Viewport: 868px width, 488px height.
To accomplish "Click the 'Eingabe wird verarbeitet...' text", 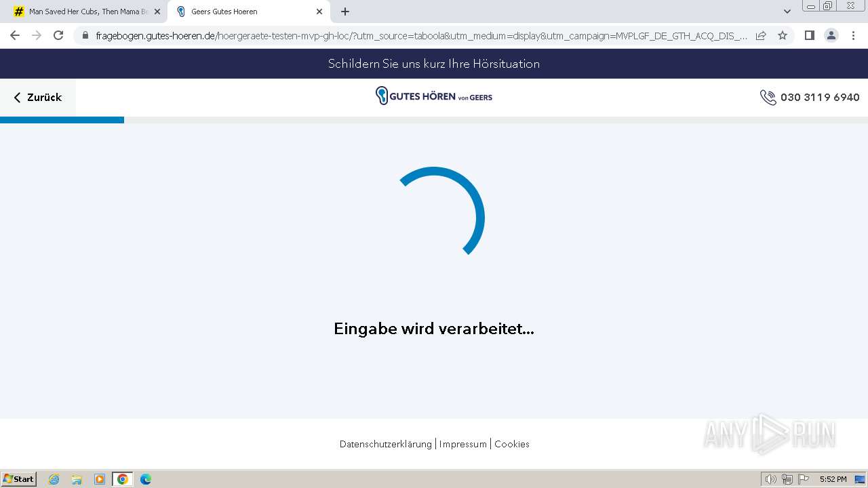I will tap(434, 329).
